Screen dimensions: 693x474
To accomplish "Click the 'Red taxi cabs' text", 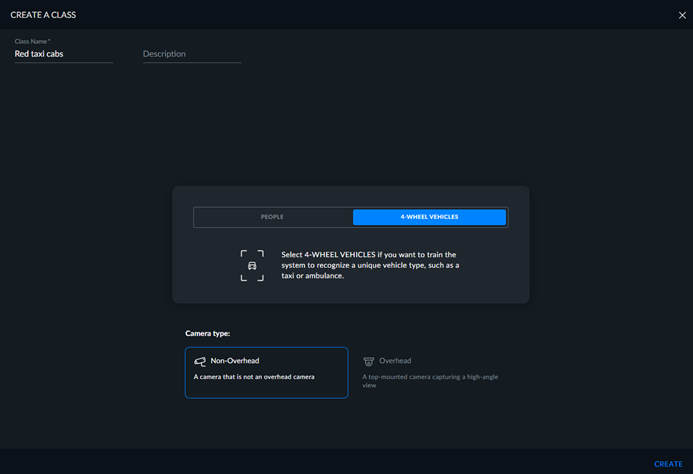I will coord(39,54).
